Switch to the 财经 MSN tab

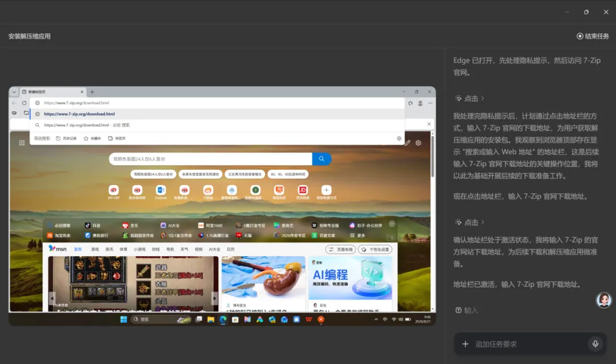point(156,249)
